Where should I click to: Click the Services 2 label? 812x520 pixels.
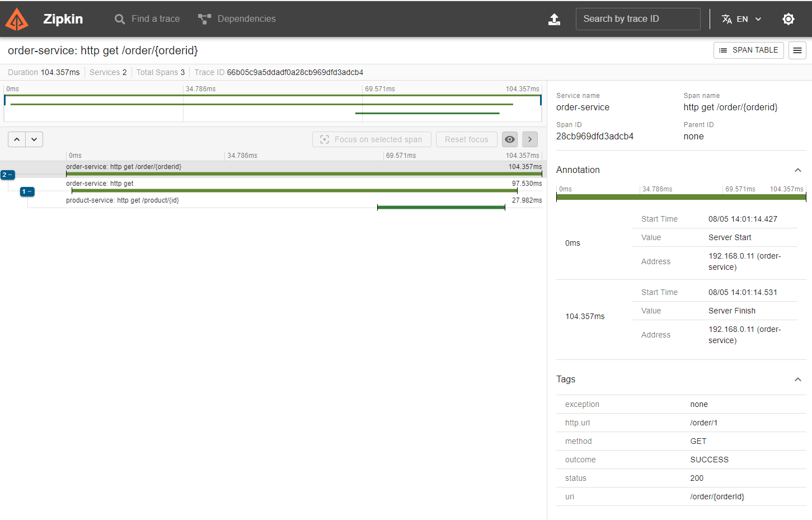(x=108, y=72)
